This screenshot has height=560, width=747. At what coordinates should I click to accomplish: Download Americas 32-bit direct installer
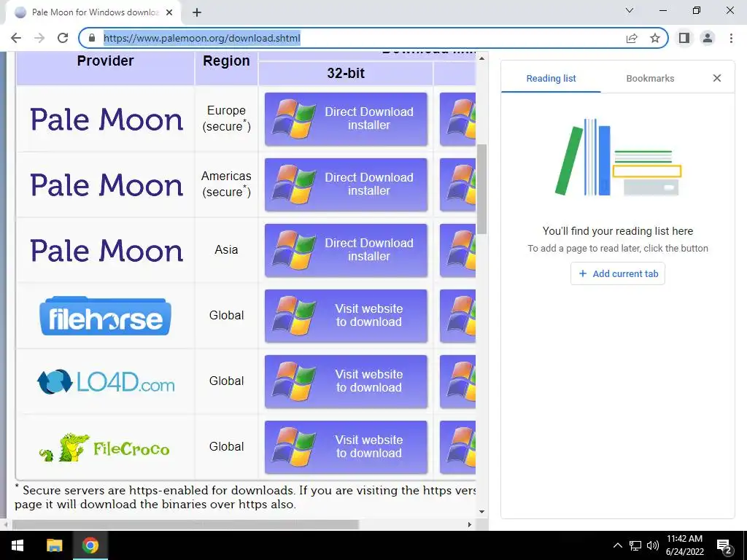[x=346, y=184]
